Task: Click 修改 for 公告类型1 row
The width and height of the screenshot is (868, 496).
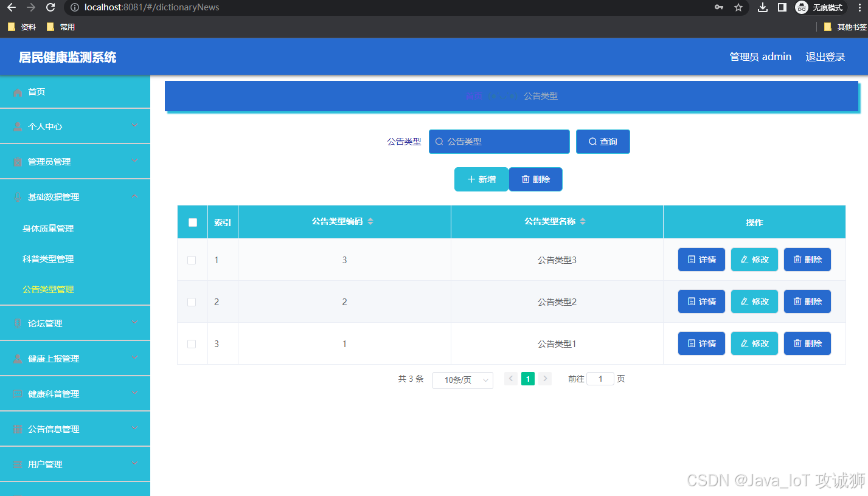Action: (x=754, y=343)
